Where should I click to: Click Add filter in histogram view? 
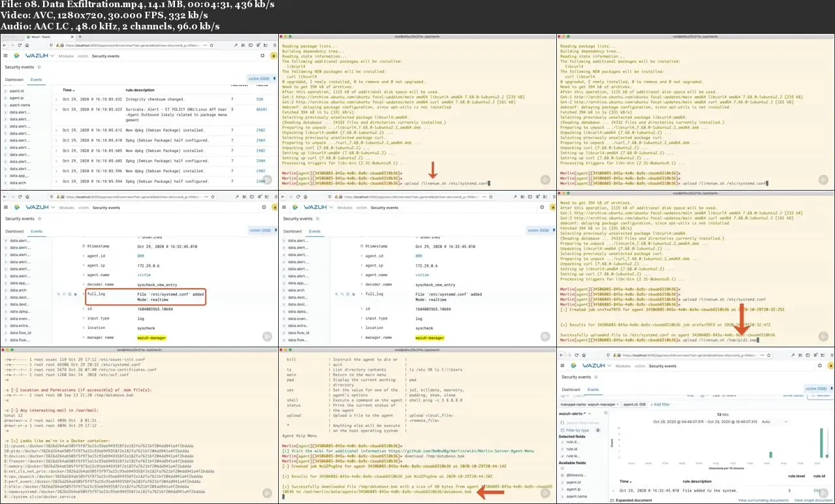click(x=660, y=404)
